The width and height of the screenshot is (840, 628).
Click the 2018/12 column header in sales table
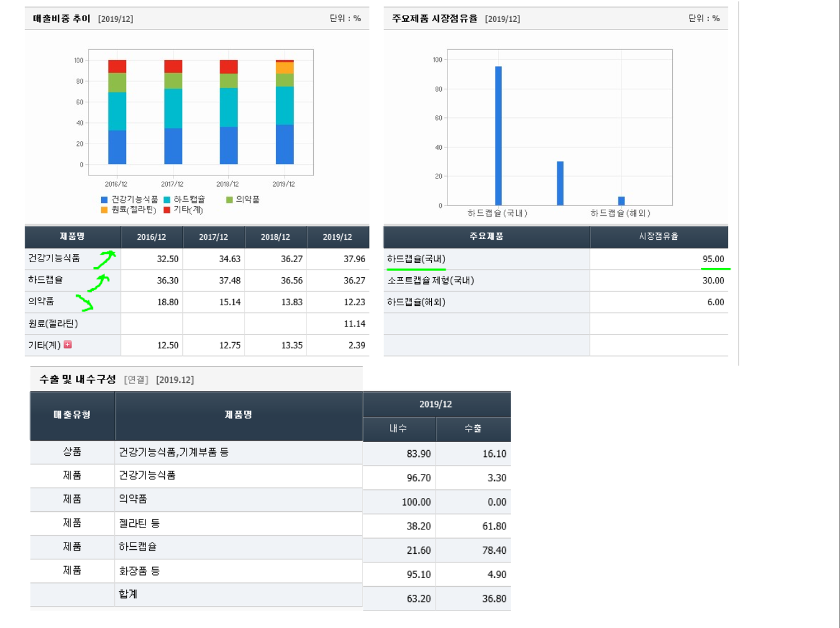point(275,237)
